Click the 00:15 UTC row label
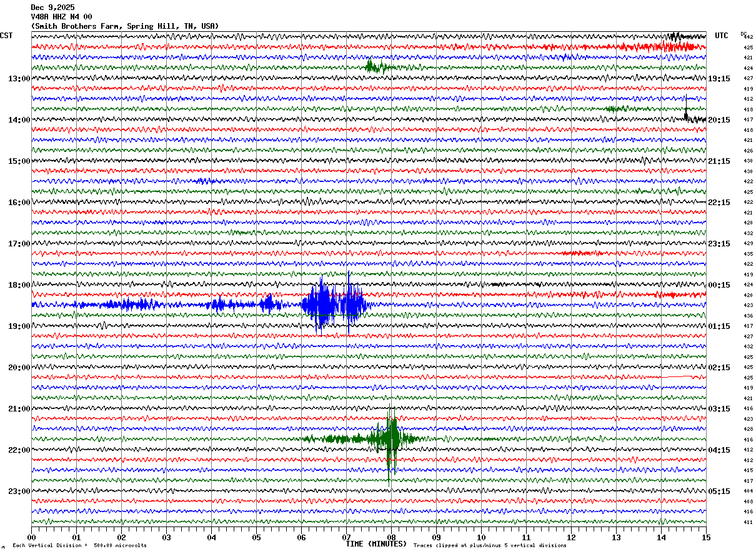The width and height of the screenshot is (756, 554). tap(719, 285)
